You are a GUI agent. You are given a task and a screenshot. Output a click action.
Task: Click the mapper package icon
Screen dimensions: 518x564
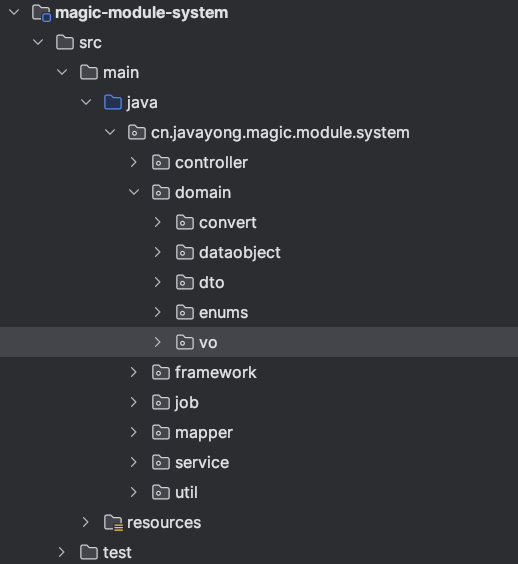pyautogui.click(x=160, y=432)
